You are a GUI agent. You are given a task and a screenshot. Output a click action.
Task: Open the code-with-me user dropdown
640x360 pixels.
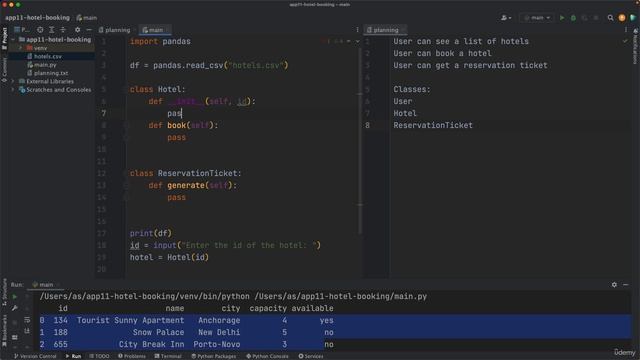pos(506,18)
